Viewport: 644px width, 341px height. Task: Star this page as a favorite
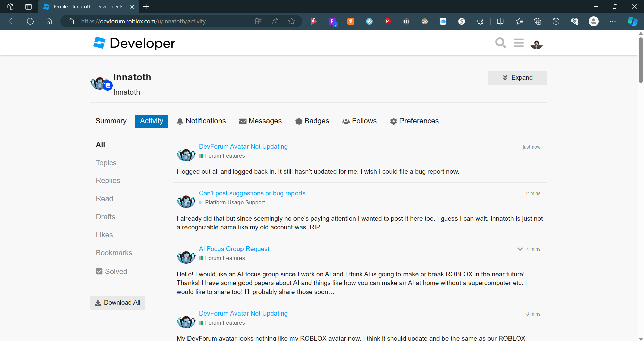coord(291,21)
